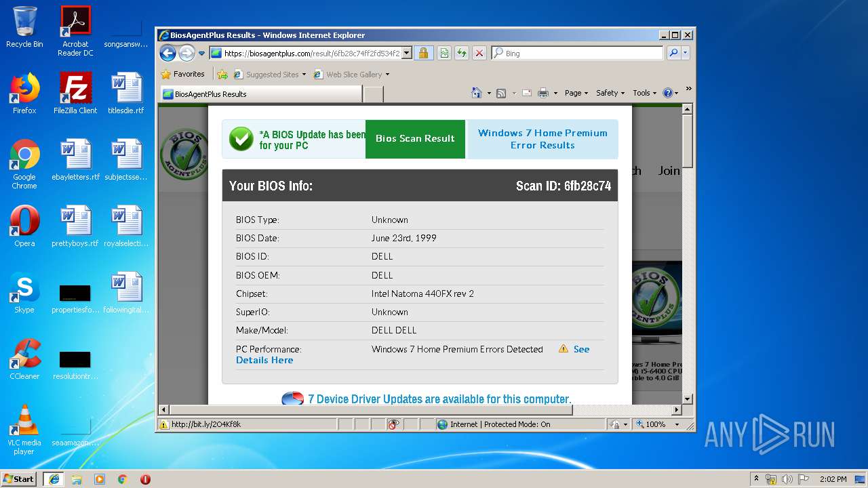Expand the Print options dropdown arrow

point(555,93)
